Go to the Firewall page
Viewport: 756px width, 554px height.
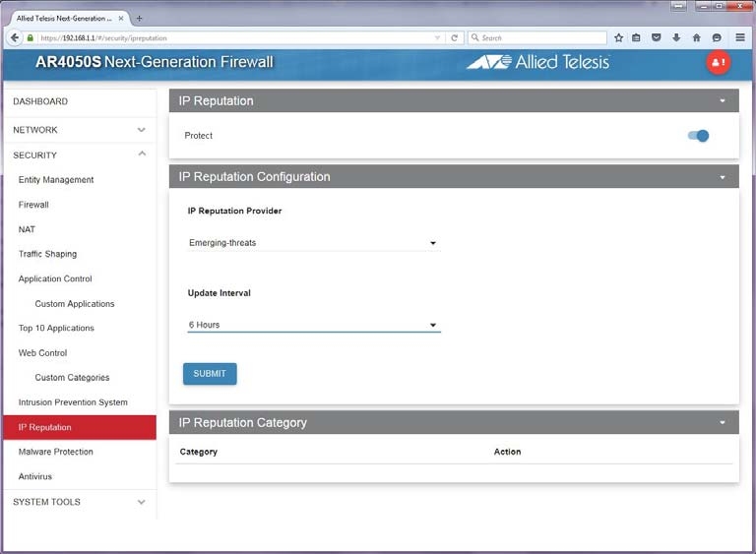point(33,205)
